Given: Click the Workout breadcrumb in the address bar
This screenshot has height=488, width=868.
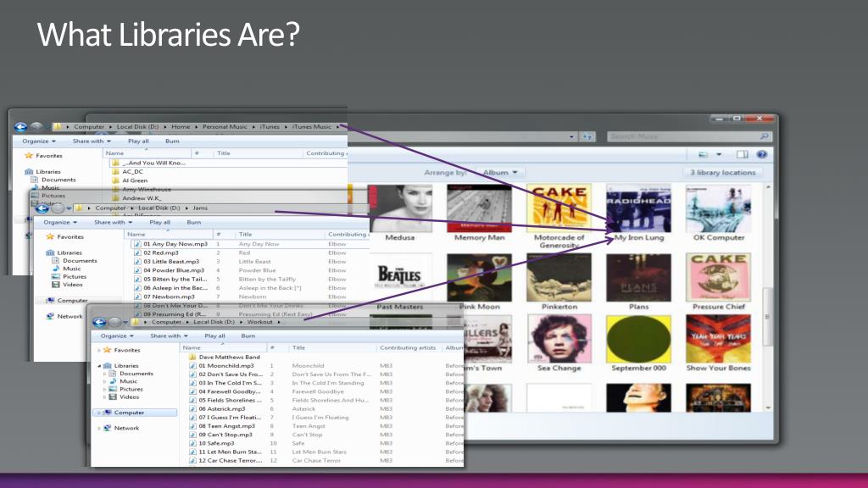Looking at the screenshot, I should click(259, 322).
